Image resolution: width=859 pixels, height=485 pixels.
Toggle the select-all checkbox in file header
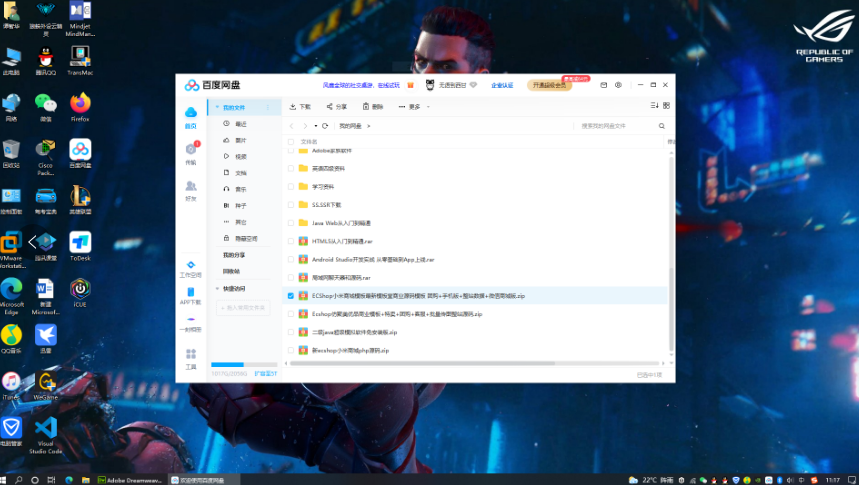pos(291,141)
